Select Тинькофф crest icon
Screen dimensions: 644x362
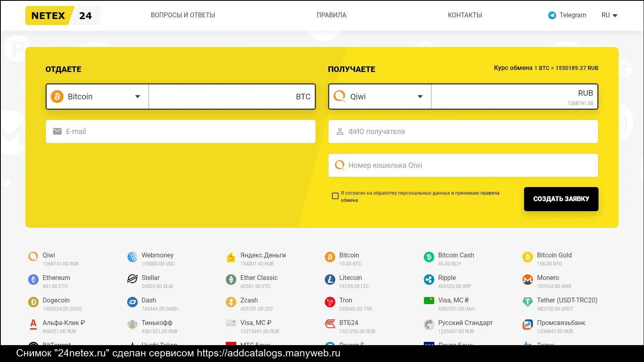click(132, 325)
